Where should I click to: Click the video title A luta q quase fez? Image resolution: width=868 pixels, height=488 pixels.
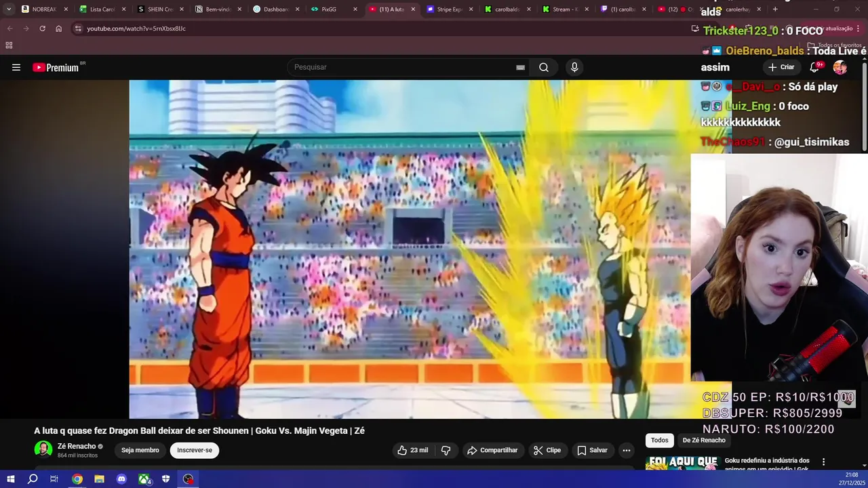click(199, 430)
